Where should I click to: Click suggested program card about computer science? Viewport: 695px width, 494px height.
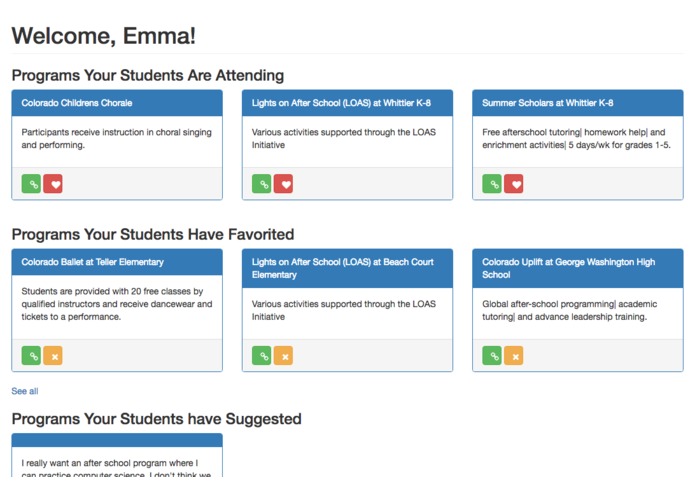pos(117,456)
